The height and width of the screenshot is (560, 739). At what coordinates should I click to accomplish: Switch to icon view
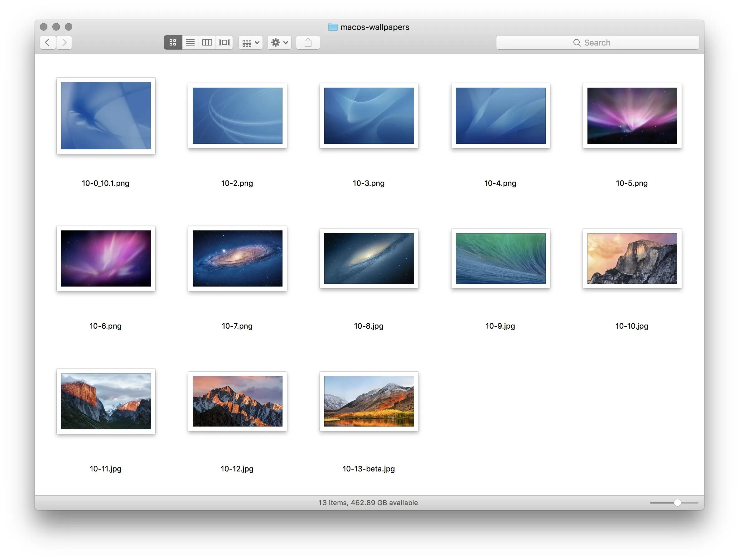173,42
